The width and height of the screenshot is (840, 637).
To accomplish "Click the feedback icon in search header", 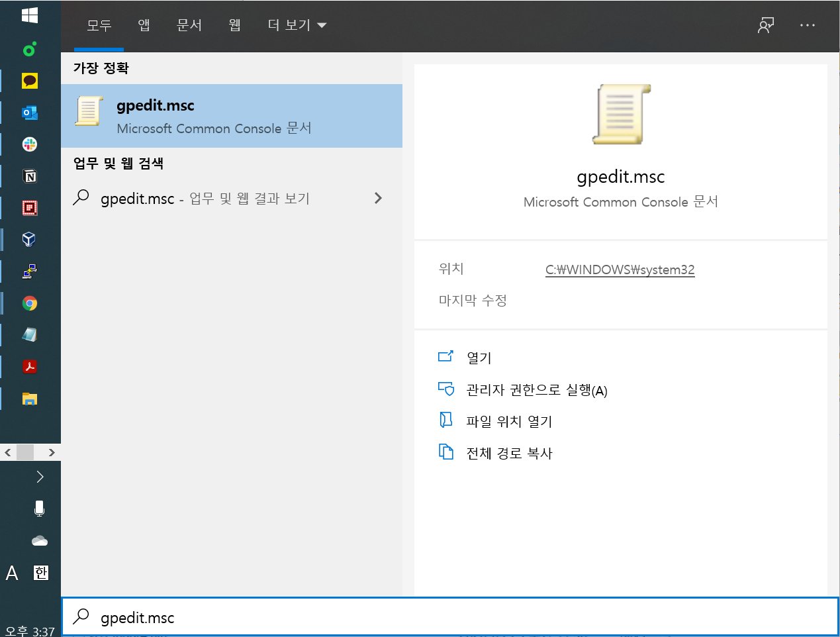I will (x=766, y=25).
